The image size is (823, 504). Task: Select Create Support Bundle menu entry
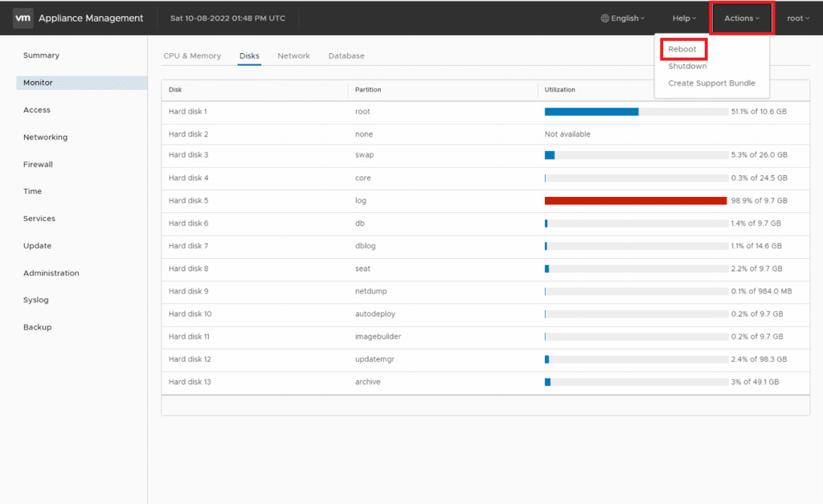click(x=712, y=83)
